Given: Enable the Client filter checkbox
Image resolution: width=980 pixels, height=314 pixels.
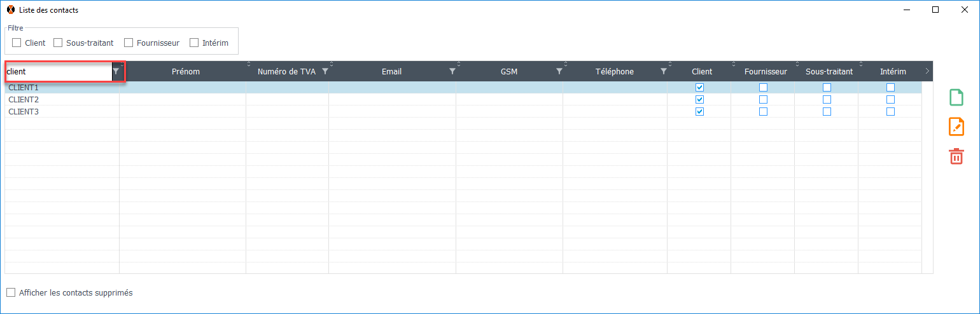Looking at the screenshot, I should pos(17,43).
